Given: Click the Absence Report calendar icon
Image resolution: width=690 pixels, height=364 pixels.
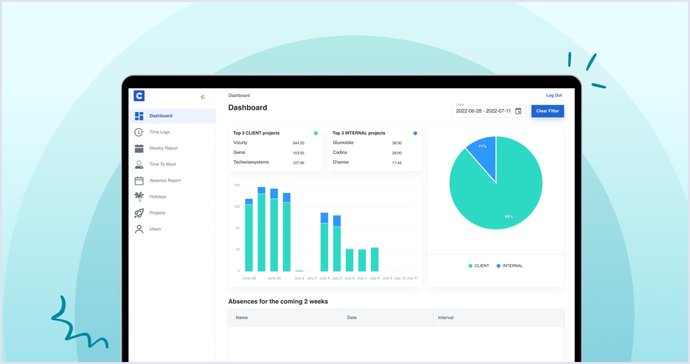Looking at the screenshot, I should [139, 180].
